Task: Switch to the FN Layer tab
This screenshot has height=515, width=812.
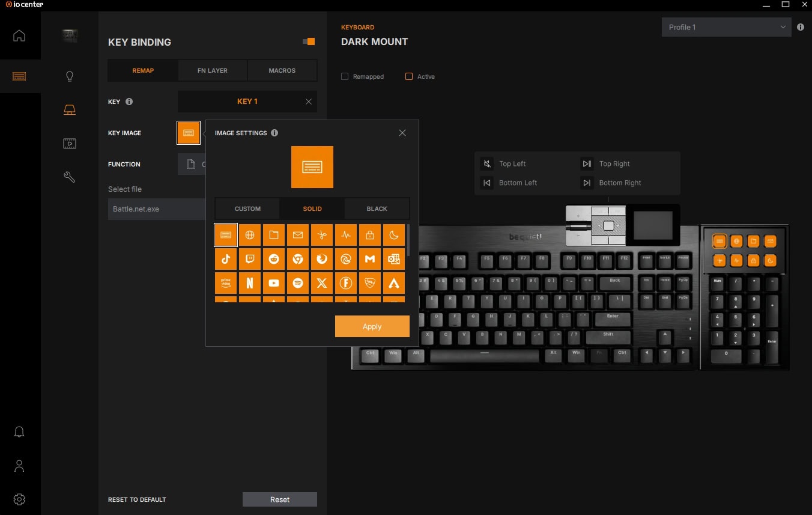Action: (x=213, y=70)
